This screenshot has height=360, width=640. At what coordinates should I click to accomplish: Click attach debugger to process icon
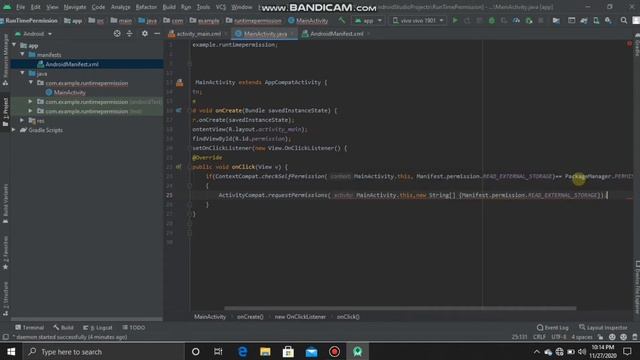click(529, 20)
